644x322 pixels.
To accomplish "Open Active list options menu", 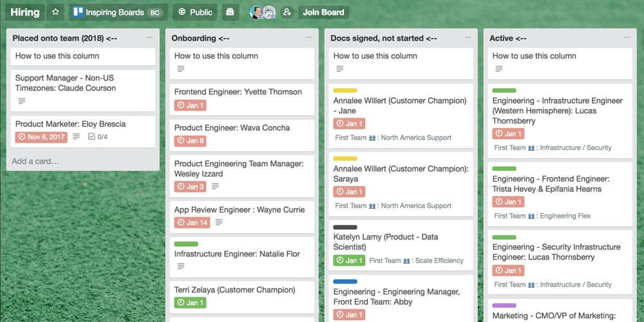I will [x=627, y=38].
